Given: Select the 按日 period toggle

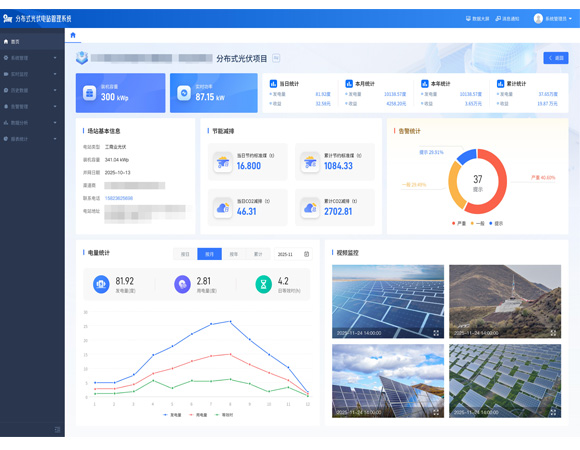Looking at the screenshot, I should point(185,254).
